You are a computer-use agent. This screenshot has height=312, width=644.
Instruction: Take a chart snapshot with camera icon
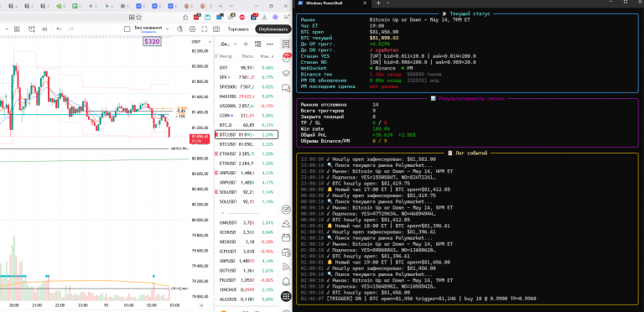point(216,29)
